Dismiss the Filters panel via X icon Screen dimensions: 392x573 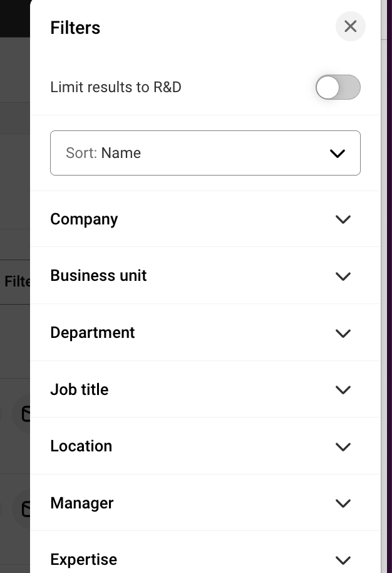(350, 26)
